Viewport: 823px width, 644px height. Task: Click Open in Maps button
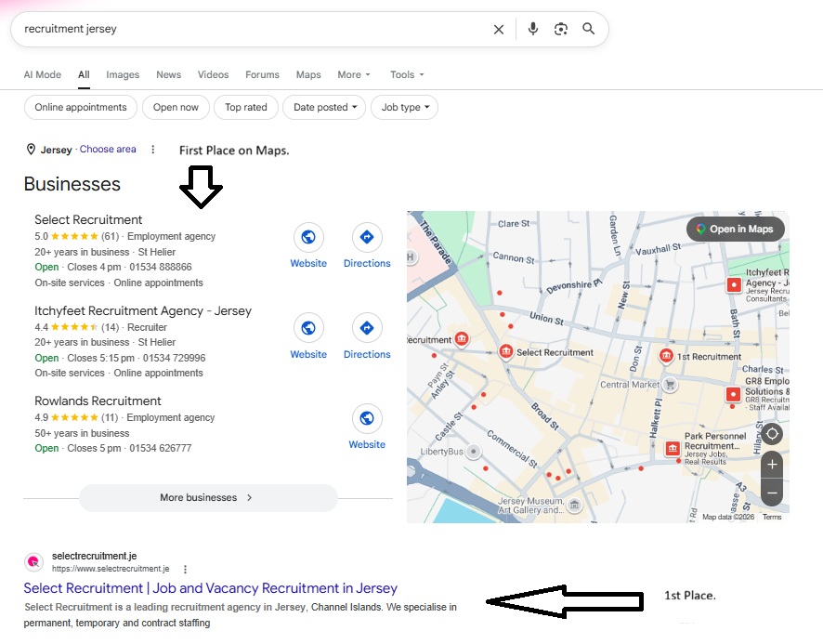736,229
